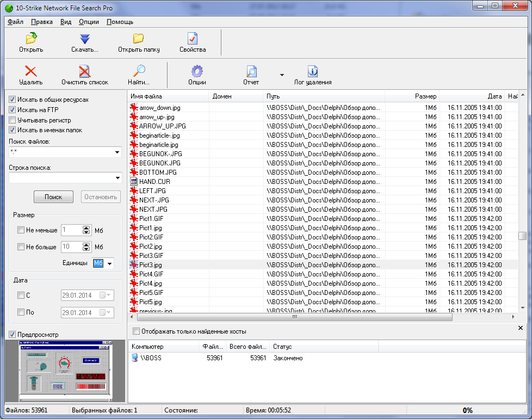Image resolution: width=532 pixels, height=419 pixels.
Task: Open Лог удаления info icon
Action: click(312, 71)
